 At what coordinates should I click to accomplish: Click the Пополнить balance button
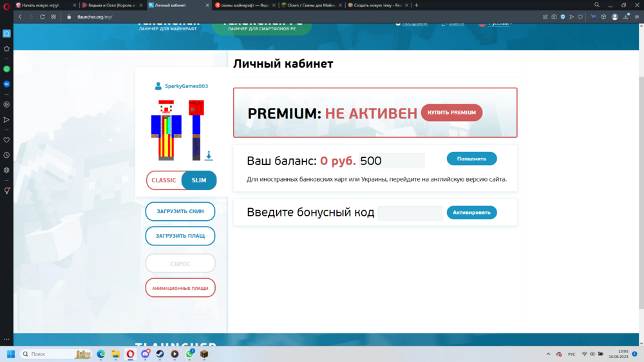coord(471,158)
